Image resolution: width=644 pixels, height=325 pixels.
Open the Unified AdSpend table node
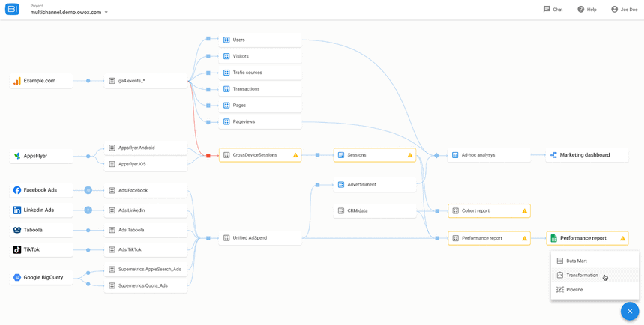260,237
